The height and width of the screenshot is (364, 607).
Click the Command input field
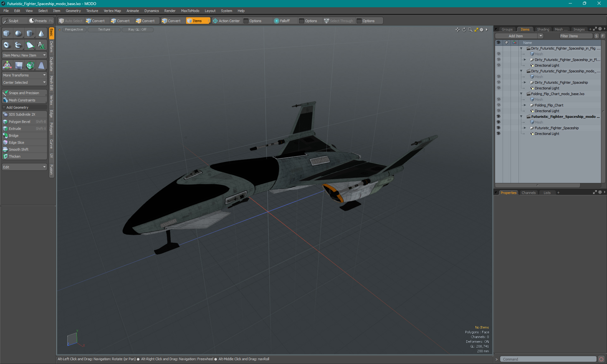tap(548, 359)
